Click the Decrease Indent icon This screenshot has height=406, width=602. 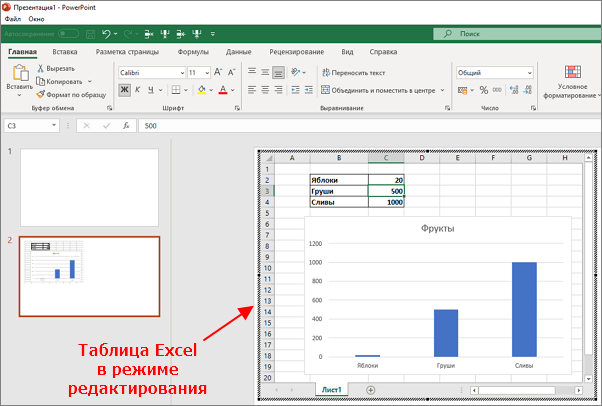tap(295, 90)
